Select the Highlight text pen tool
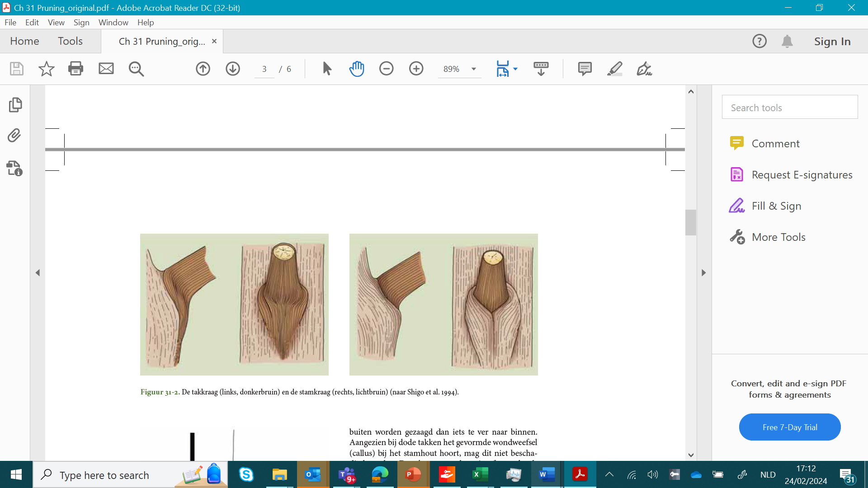 click(614, 69)
